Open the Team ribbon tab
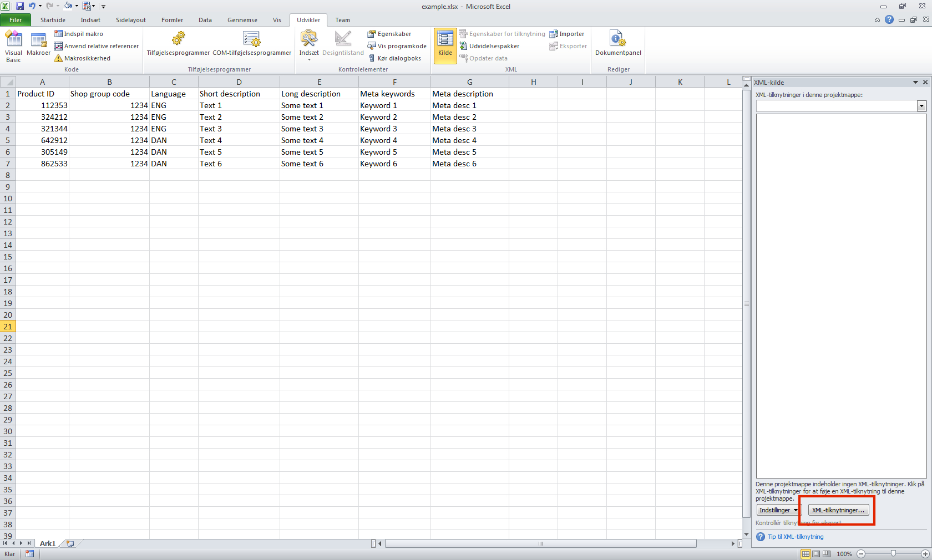 pyautogui.click(x=342, y=19)
